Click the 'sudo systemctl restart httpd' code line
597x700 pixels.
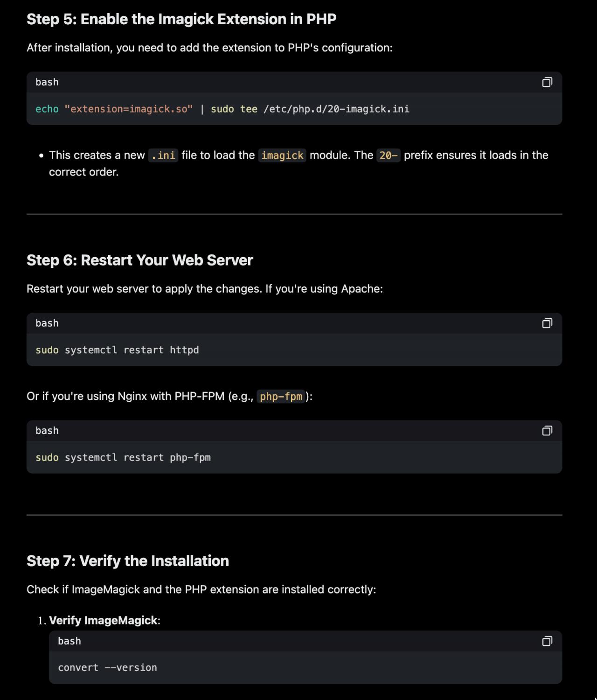pos(117,350)
